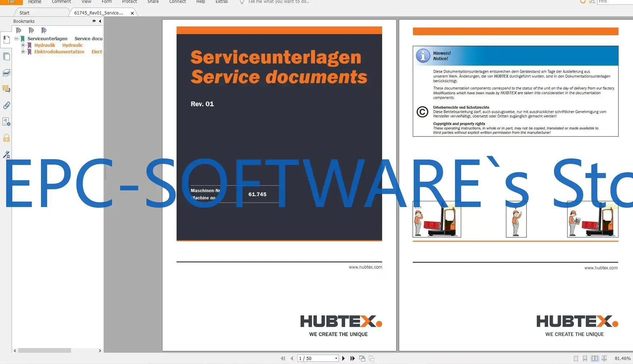Switch to single page view mode

point(576,359)
